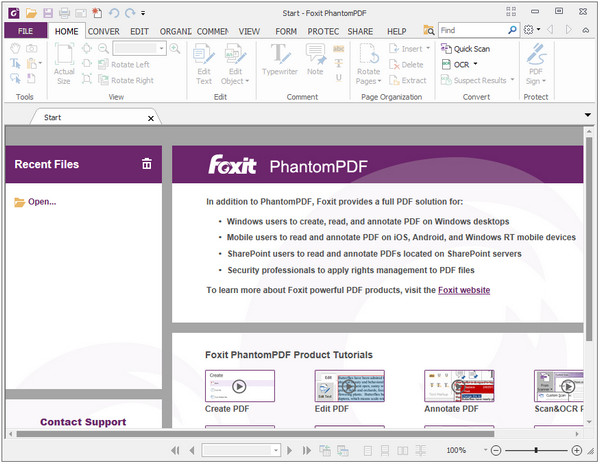
Task: Play the Create PDF tutorial thumbnail
Action: pos(239,386)
